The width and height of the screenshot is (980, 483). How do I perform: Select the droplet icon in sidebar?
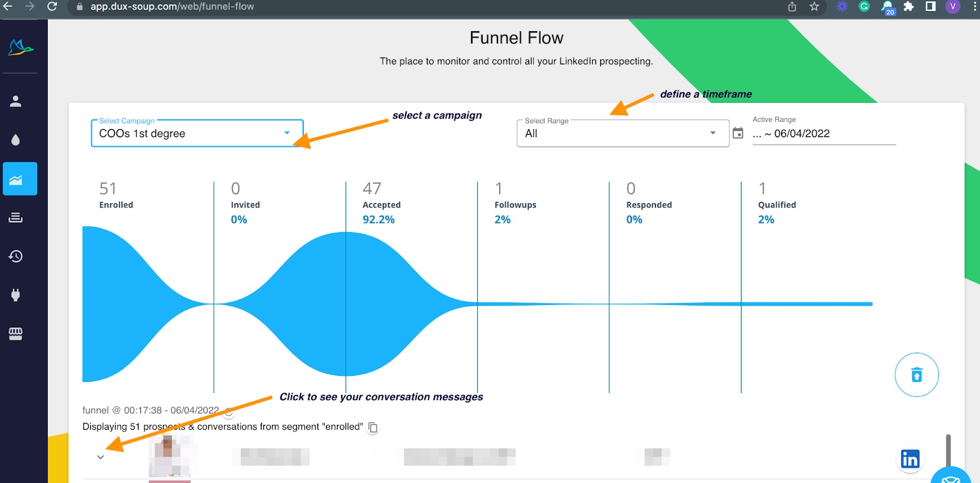[x=16, y=140]
